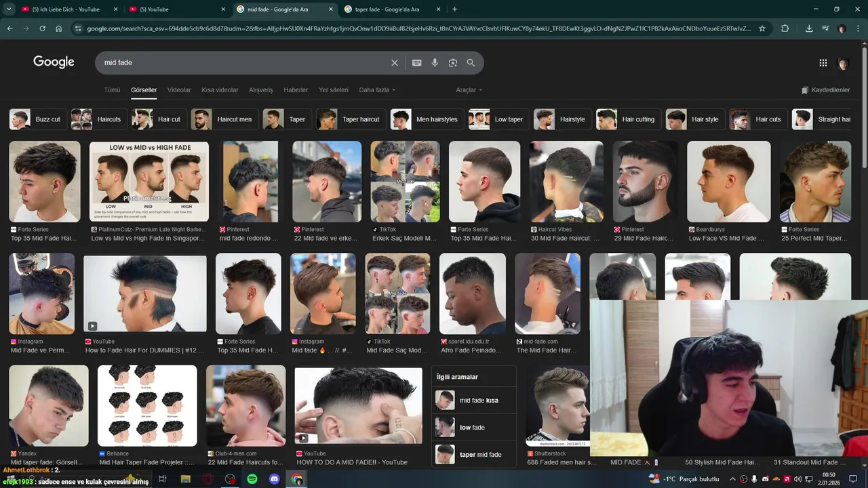Search by image with the camera lens icon
868x488 pixels.
(x=453, y=62)
